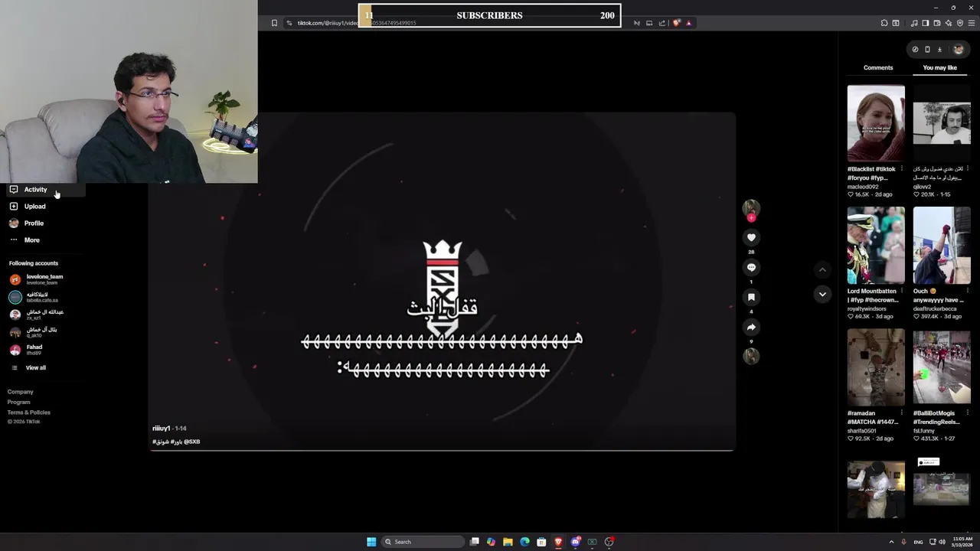Click the taskbar Search box
Image resolution: width=980 pixels, height=551 pixels.
point(423,542)
